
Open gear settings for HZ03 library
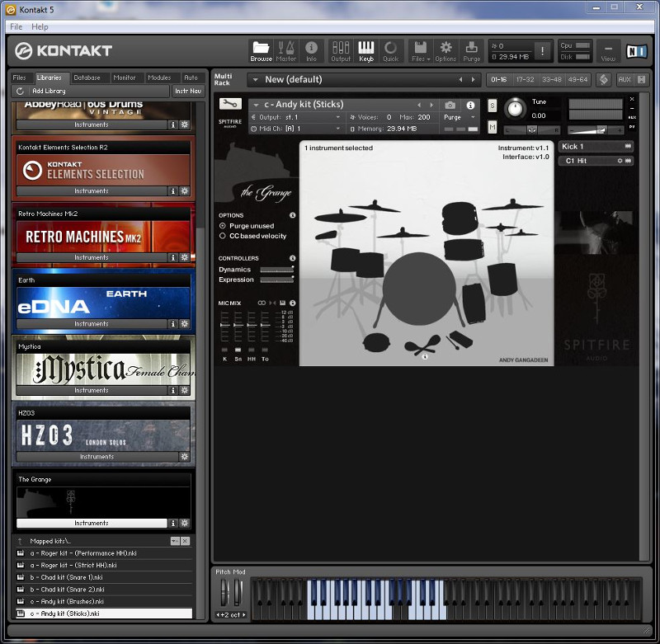(x=184, y=456)
